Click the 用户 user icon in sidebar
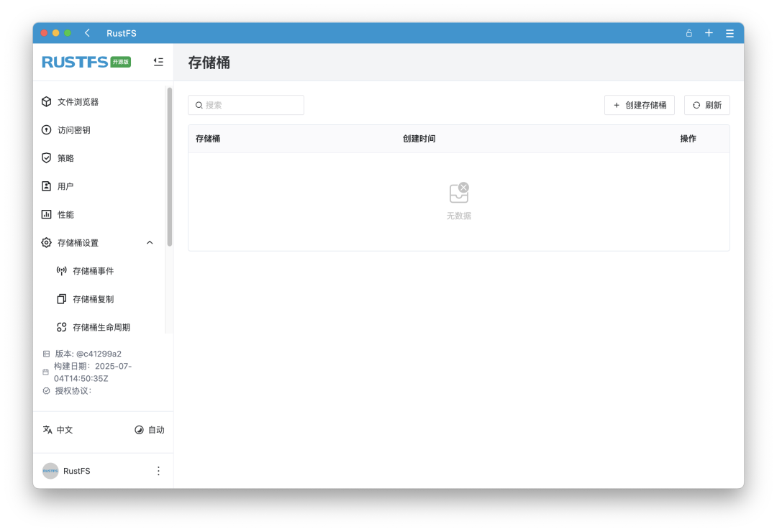Image resolution: width=777 pixels, height=532 pixels. pyautogui.click(x=46, y=185)
